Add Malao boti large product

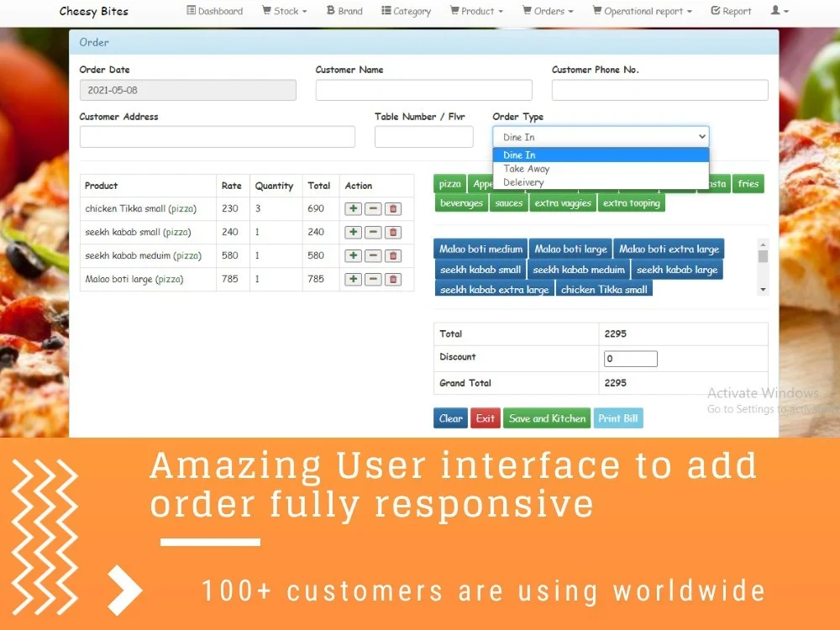pos(570,249)
